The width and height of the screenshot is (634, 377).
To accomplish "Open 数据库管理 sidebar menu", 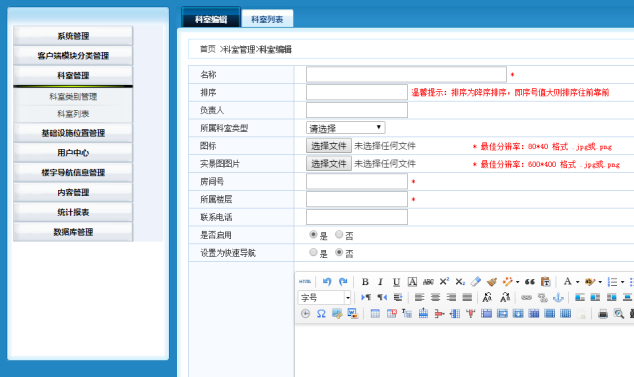I will [x=73, y=232].
